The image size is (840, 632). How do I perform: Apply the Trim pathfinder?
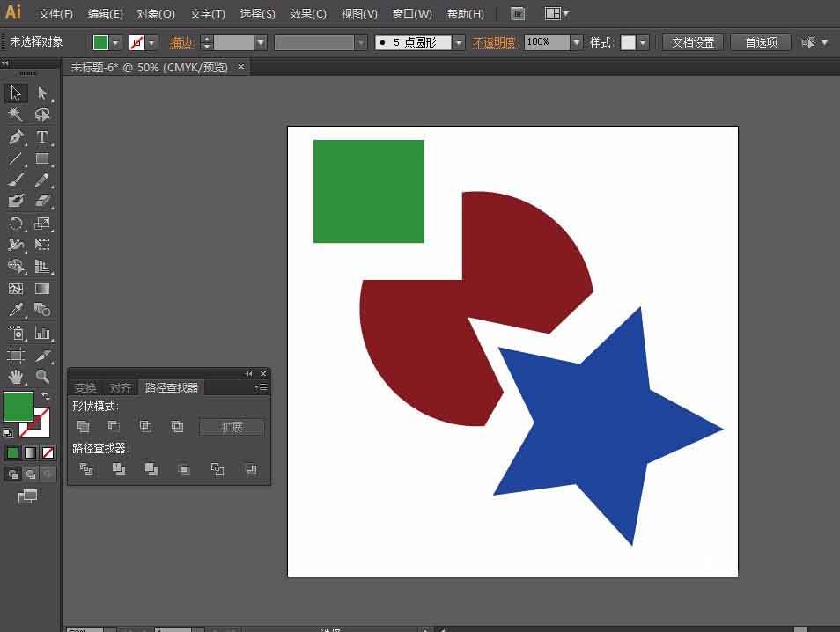[119, 470]
